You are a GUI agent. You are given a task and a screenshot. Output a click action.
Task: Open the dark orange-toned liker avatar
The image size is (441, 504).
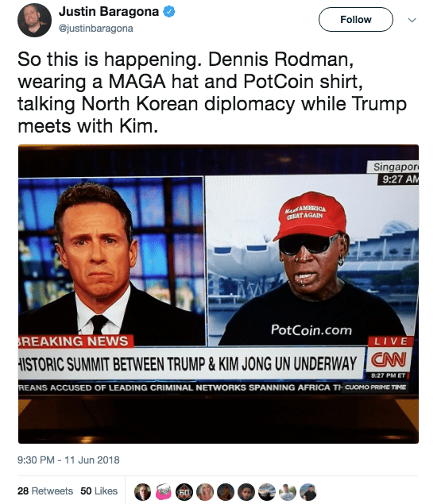click(x=226, y=492)
